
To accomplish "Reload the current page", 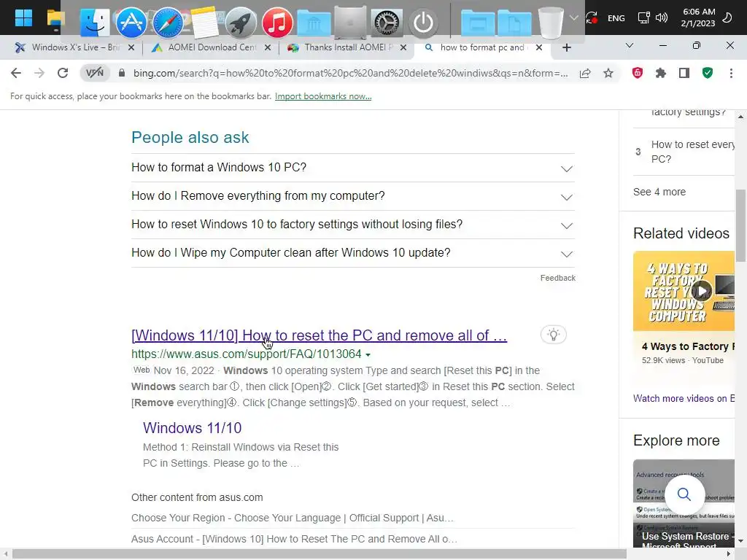I will tap(63, 73).
